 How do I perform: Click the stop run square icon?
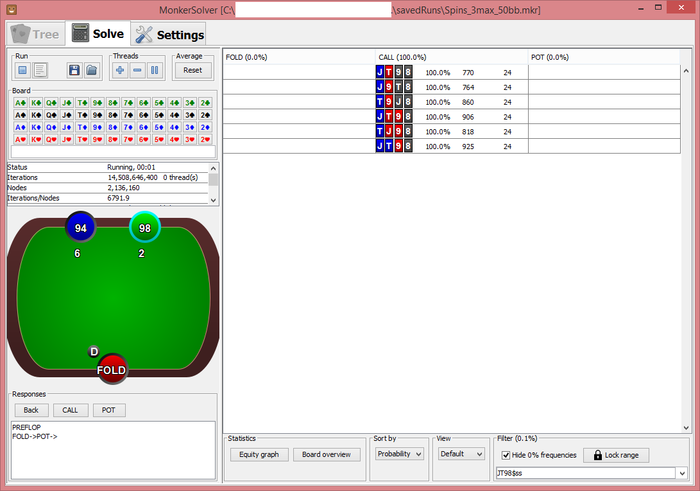click(23, 70)
